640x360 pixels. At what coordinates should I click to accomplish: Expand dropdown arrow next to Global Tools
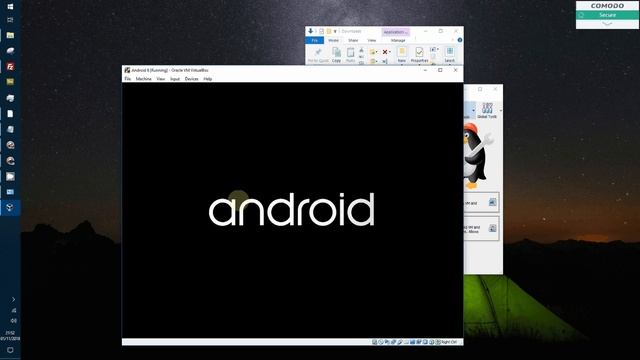pos(500,111)
